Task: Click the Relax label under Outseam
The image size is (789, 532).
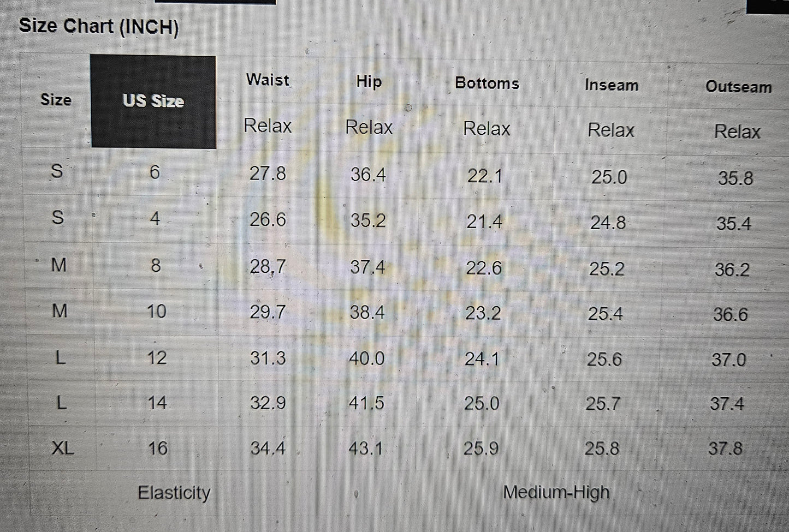Action: click(x=737, y=131)
